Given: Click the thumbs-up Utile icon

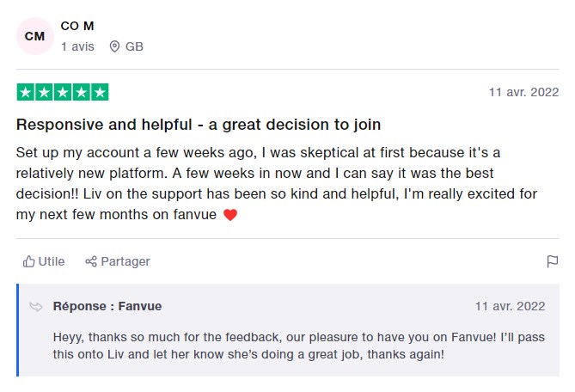Looking at the screenshot, I should 28,261.
